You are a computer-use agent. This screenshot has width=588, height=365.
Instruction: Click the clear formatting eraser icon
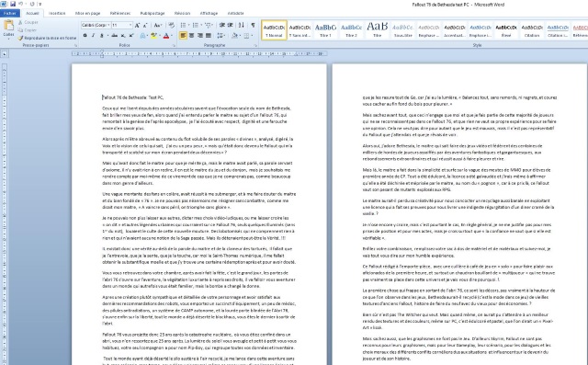coord(172,25)
